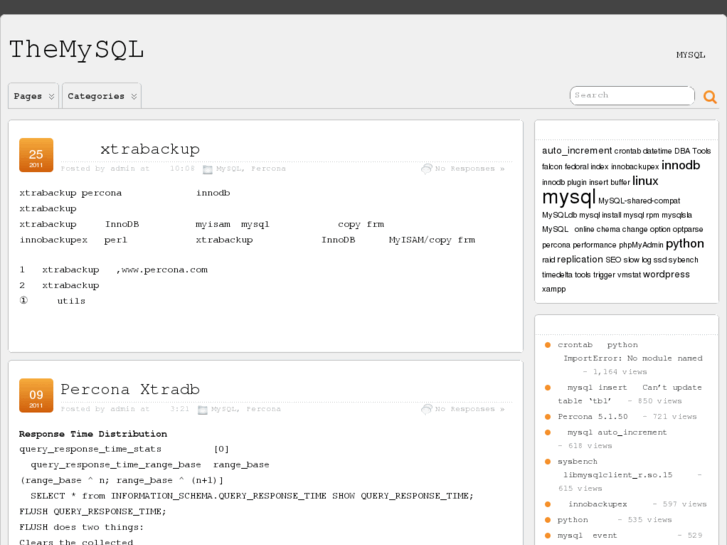Select the optparse tag

coord(688,230)
